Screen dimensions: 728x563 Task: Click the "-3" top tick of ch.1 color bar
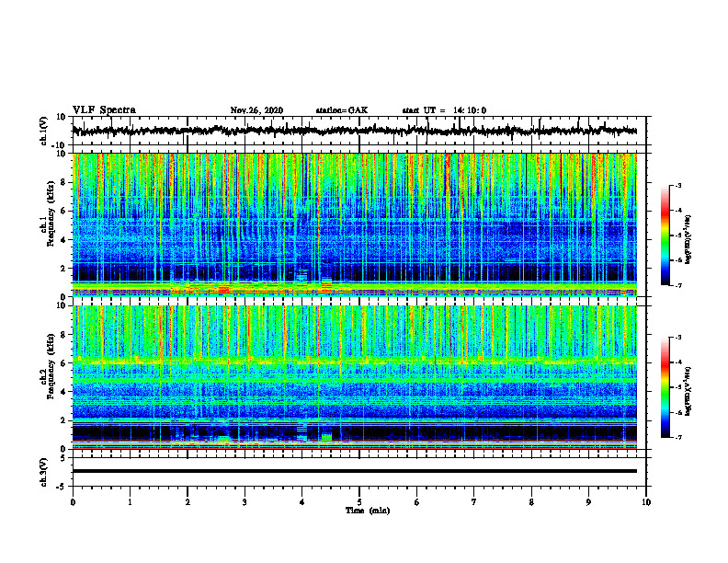[678, 185]
